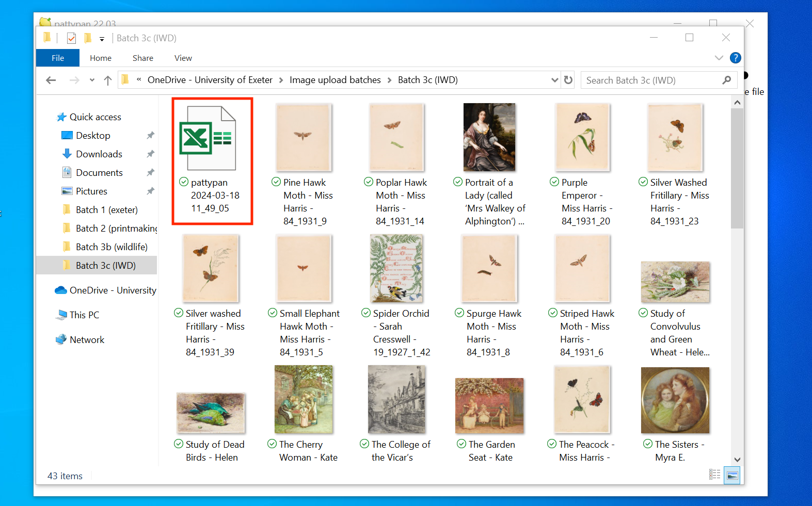The width and height of the screenshot is (812, 506).
Task: Unpin Desktop from Quick access
Action: (x=150, y=135)
